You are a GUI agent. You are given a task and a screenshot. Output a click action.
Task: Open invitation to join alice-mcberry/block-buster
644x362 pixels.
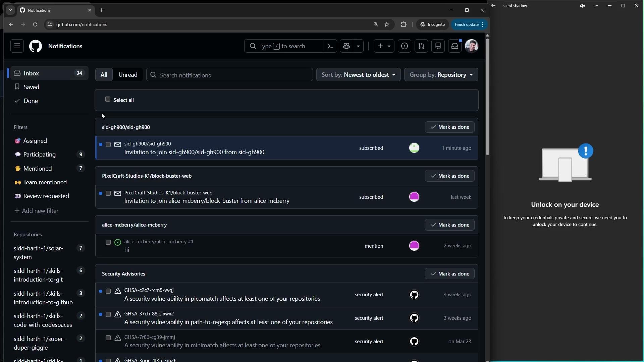[x=207, y=201]
